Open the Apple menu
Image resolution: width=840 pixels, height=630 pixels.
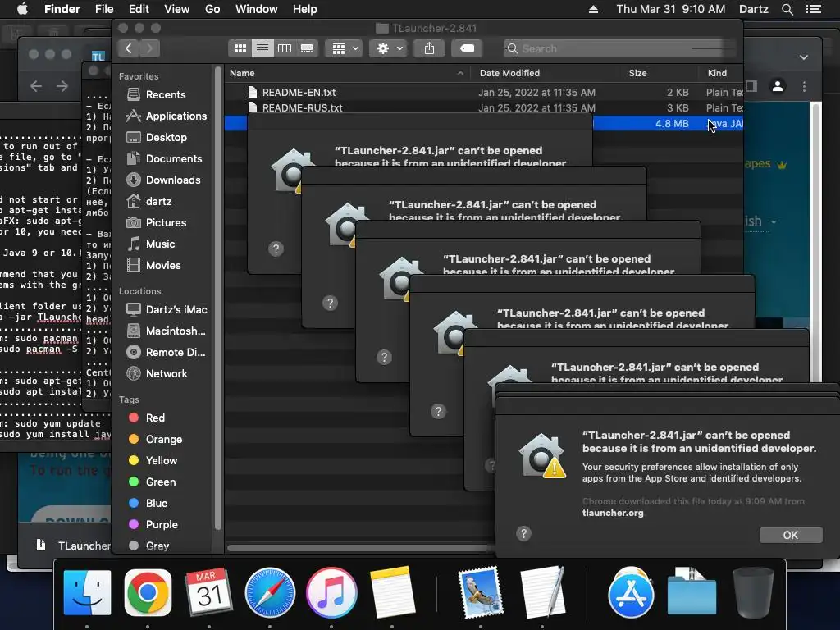pyautogui.click(x=22, y=9)
